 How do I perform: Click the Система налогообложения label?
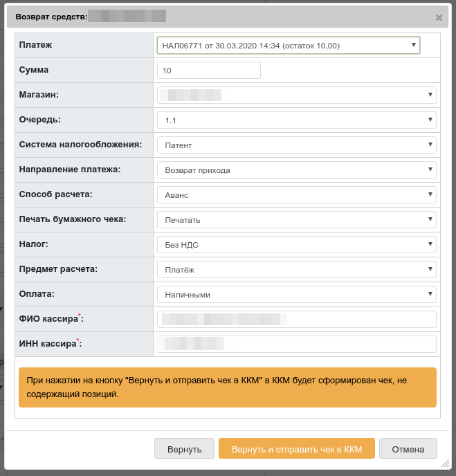coord(80,145)
